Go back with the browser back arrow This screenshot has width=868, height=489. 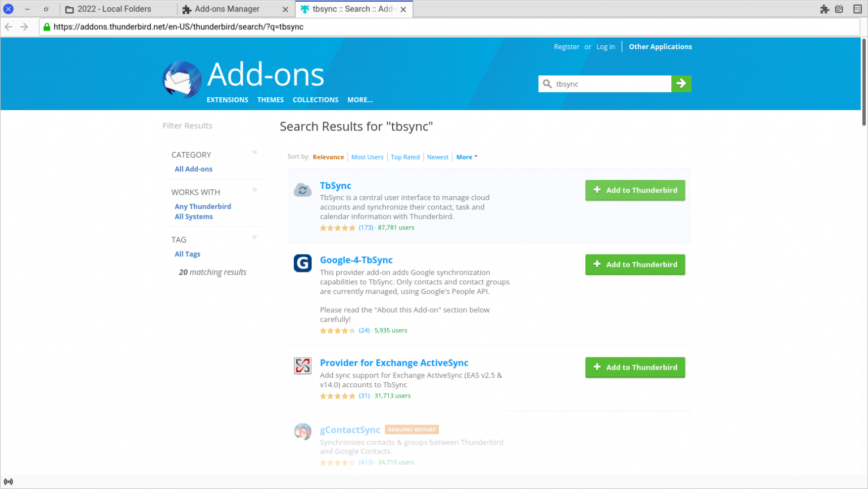coord(8,27)
